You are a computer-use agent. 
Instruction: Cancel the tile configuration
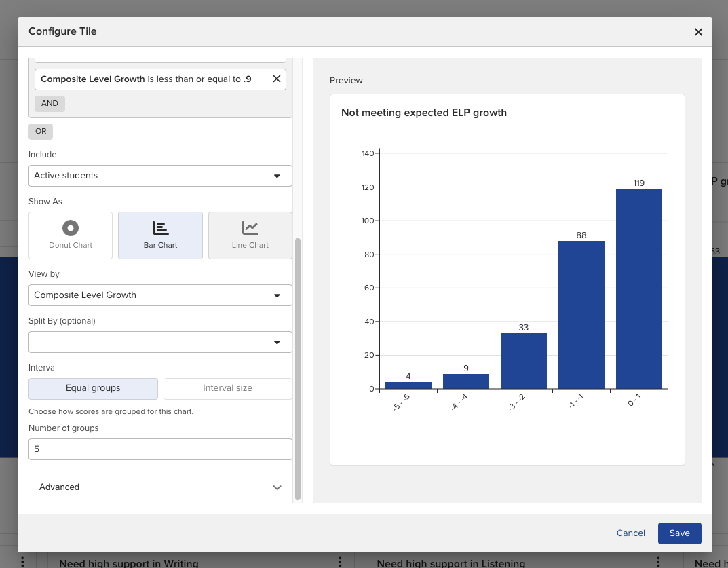click(x=630, y=533)
